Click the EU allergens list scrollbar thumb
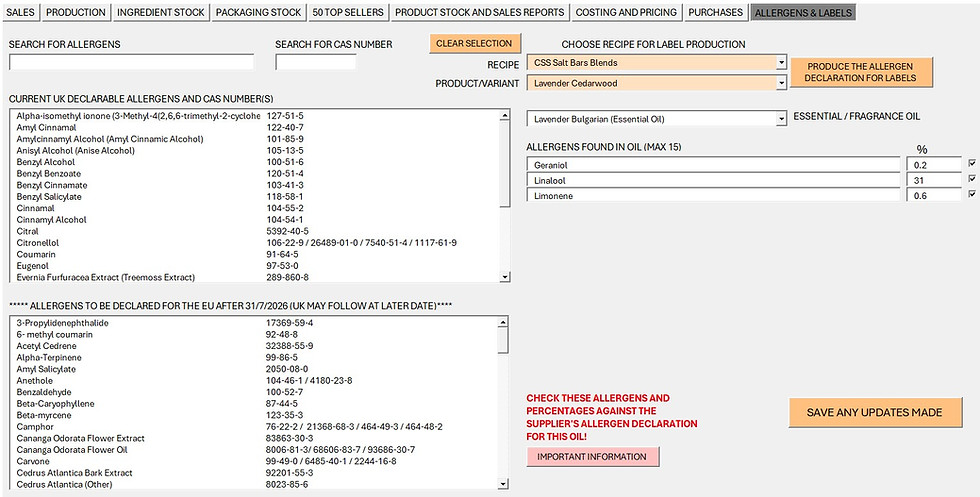 (x=503, y=341)
